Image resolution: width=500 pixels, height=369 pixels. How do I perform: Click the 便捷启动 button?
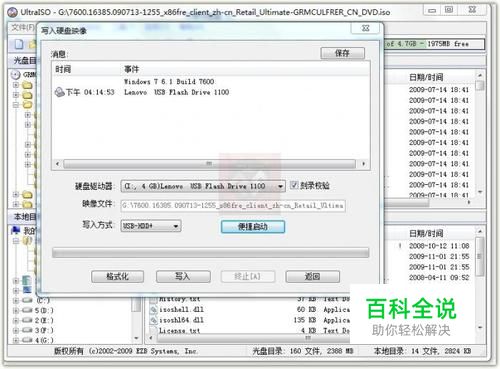pos(253,227)
